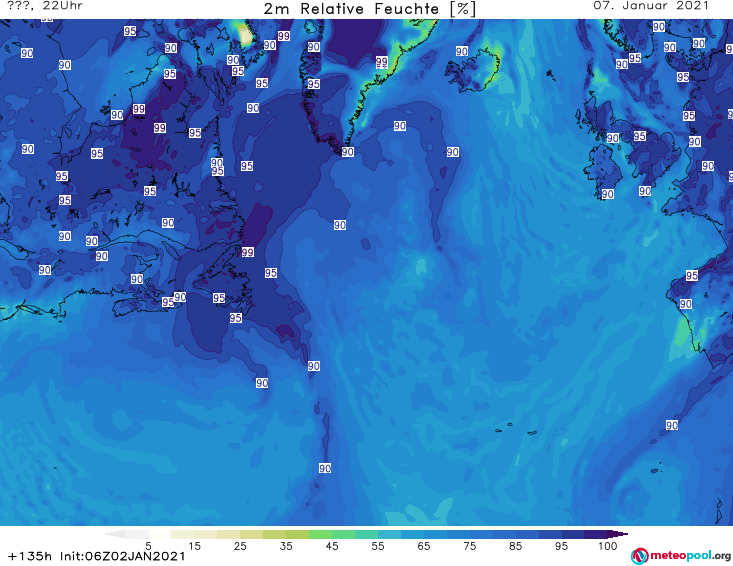Click the legend value '85'
This screenshot has width=733, height=566.
pos(515,546)
